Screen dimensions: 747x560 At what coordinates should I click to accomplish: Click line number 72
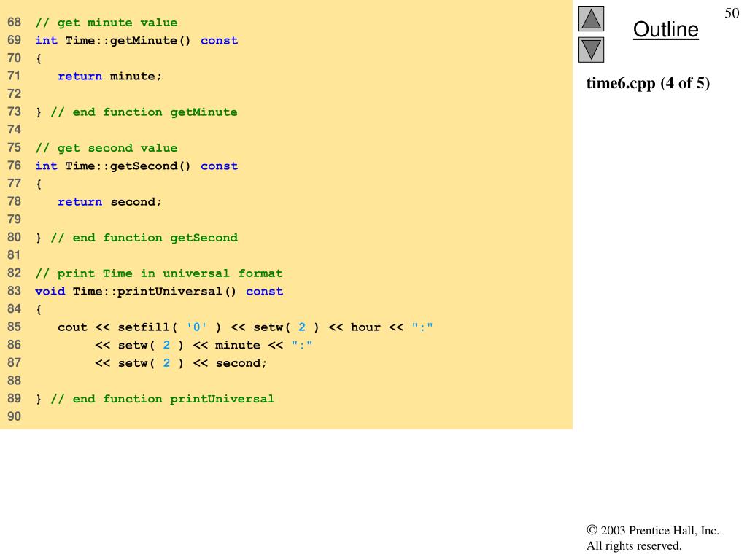(x=15, y=94)
